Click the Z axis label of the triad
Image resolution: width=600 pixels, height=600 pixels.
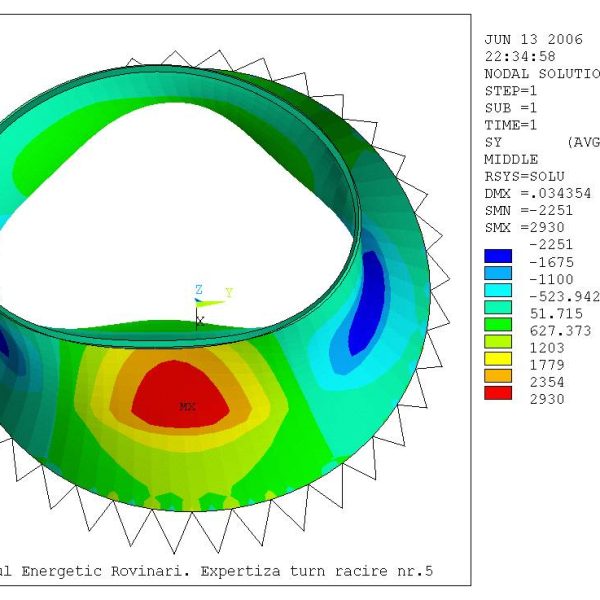[198, 289]
